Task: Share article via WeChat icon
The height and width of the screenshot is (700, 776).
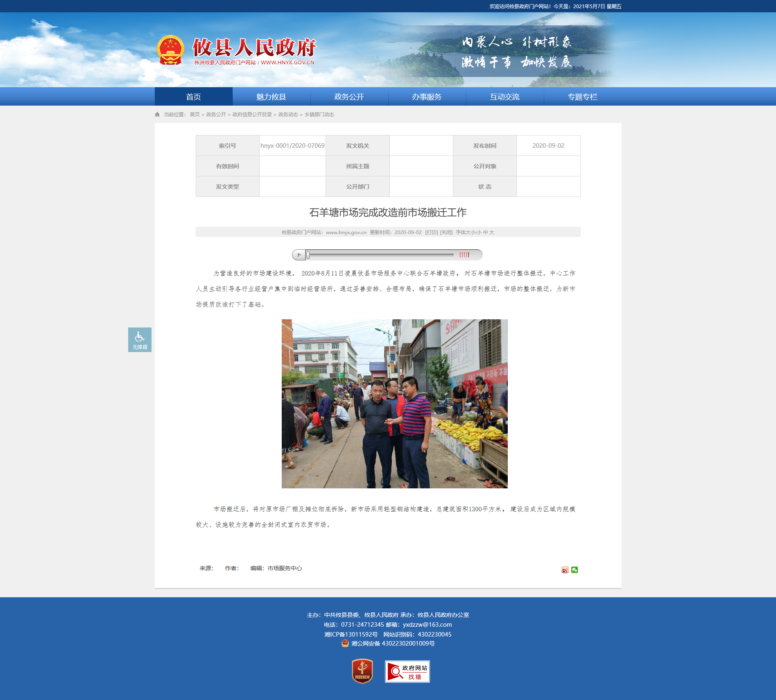Action: pyautogui.click(x=575, y=570)
